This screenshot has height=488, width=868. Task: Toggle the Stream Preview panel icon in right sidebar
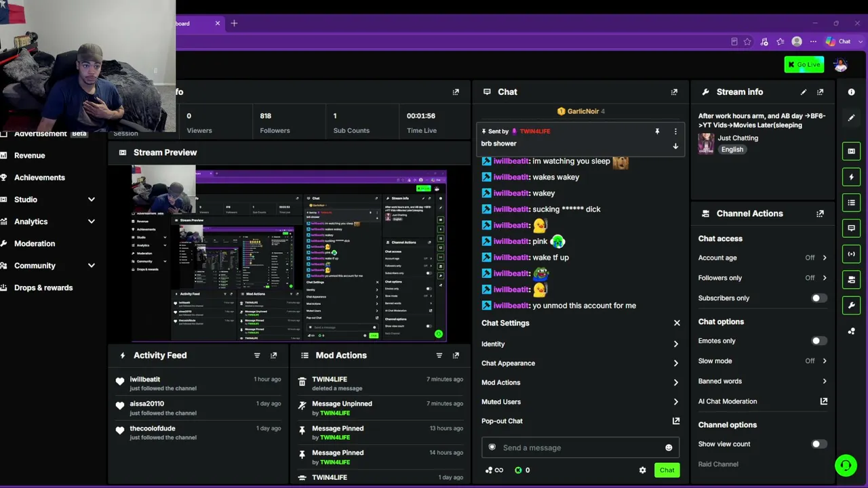coord(851,151)
